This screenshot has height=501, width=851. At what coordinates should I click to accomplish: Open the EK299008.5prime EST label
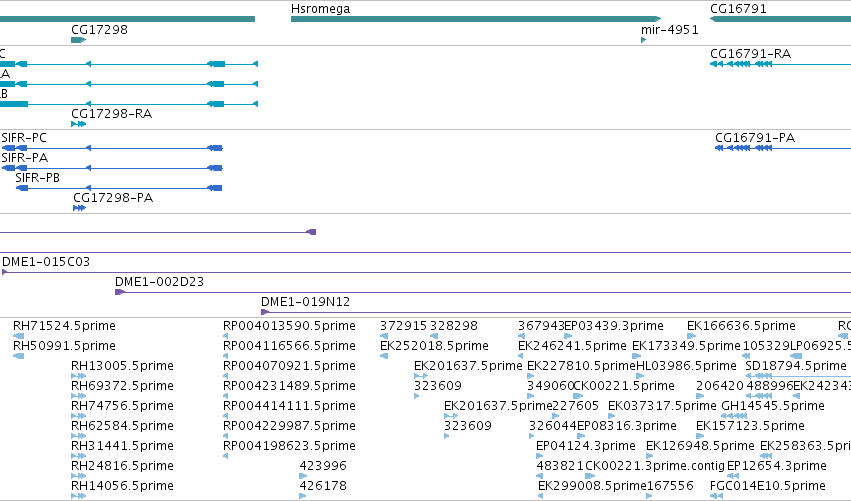point(592,486)
